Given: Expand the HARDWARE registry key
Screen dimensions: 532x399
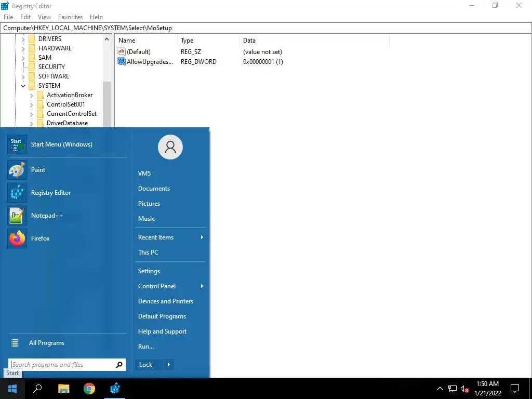Looking at the screenshot, I should (23, 49).
